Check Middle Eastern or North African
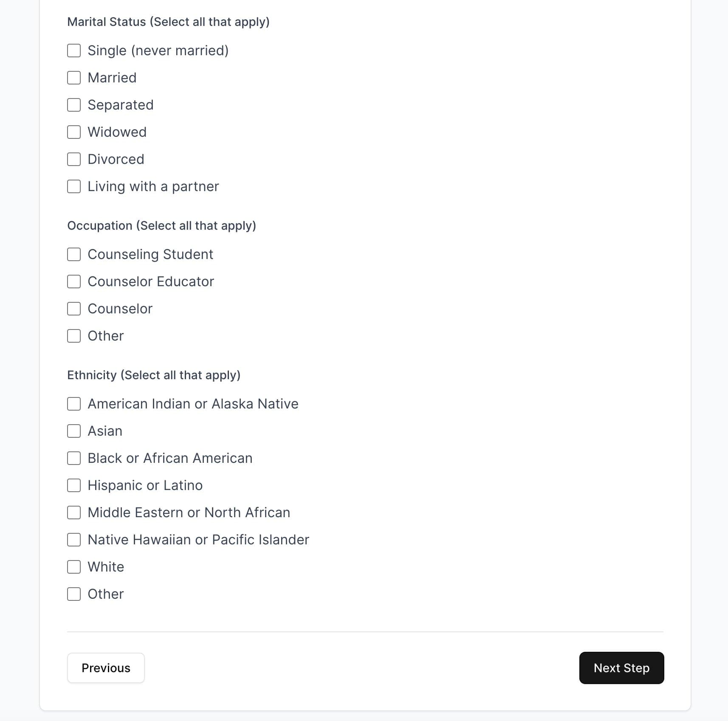 pos(74,513)
